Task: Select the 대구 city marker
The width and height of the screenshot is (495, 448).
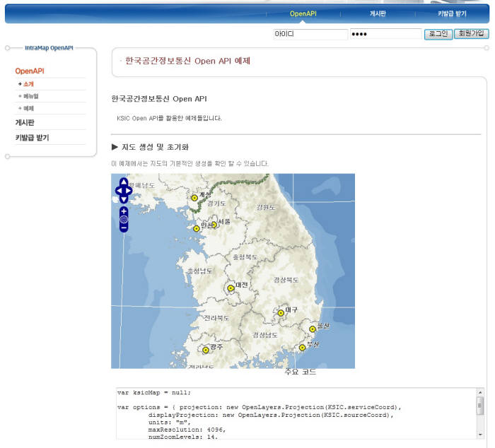Action: pos(281,313)
